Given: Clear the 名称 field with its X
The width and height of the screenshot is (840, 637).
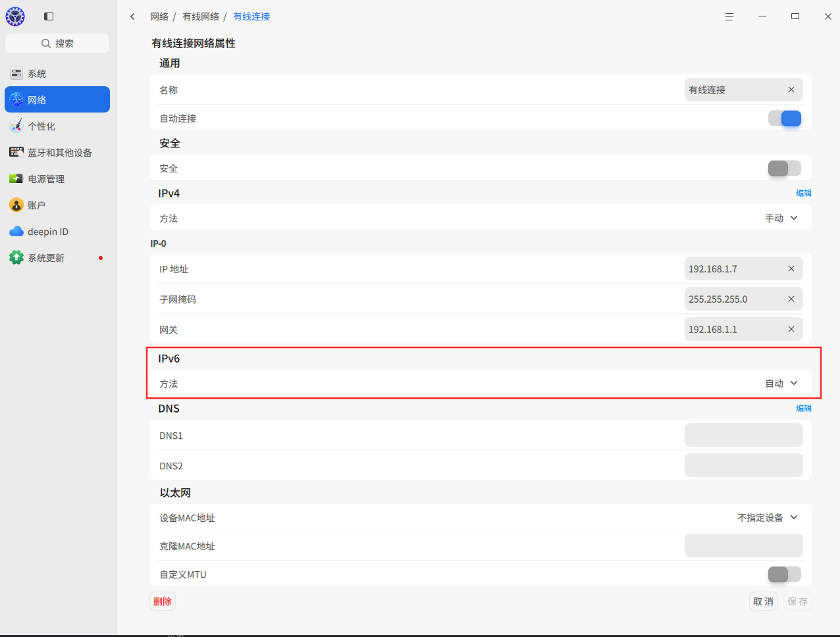Looking at the screenshot, I should coord(791,89).
